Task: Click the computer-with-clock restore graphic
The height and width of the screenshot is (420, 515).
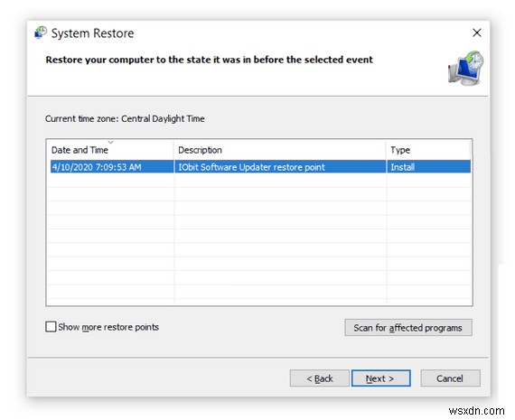Action: point(466,69)
